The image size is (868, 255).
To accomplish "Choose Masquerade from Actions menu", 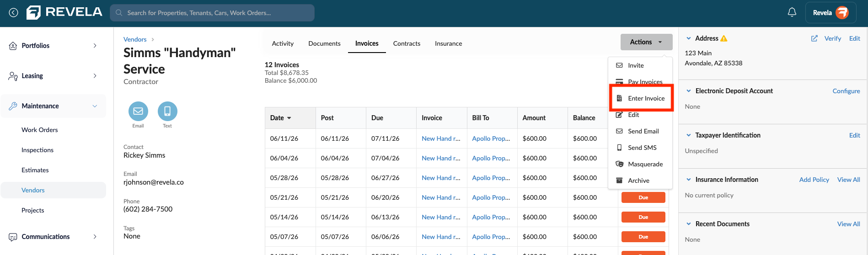I will [640, 164].
